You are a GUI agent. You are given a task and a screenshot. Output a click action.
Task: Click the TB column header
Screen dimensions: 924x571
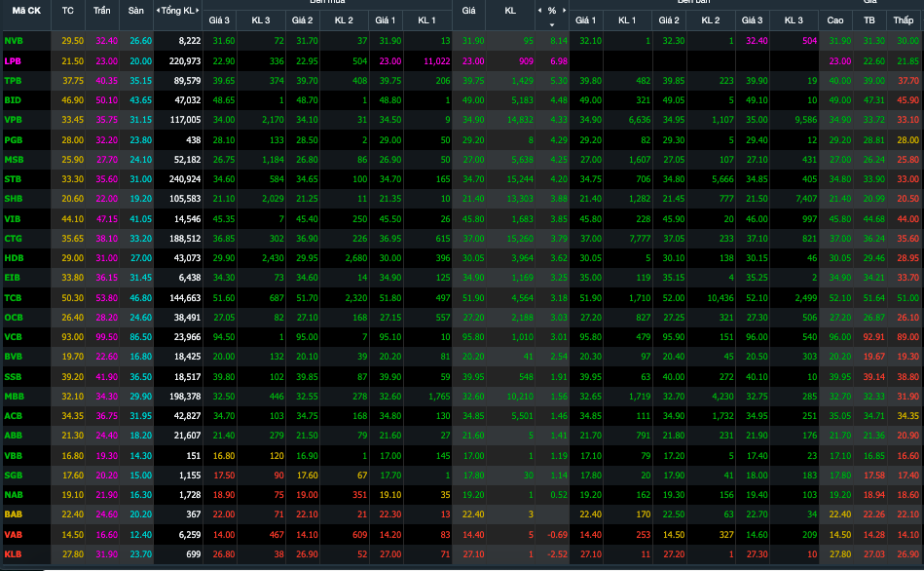coord(870,19)
